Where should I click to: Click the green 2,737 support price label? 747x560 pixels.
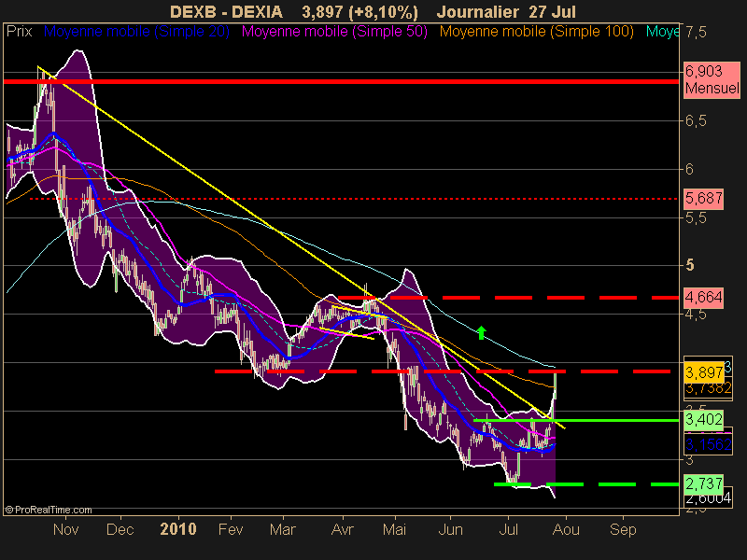(704, 483)
